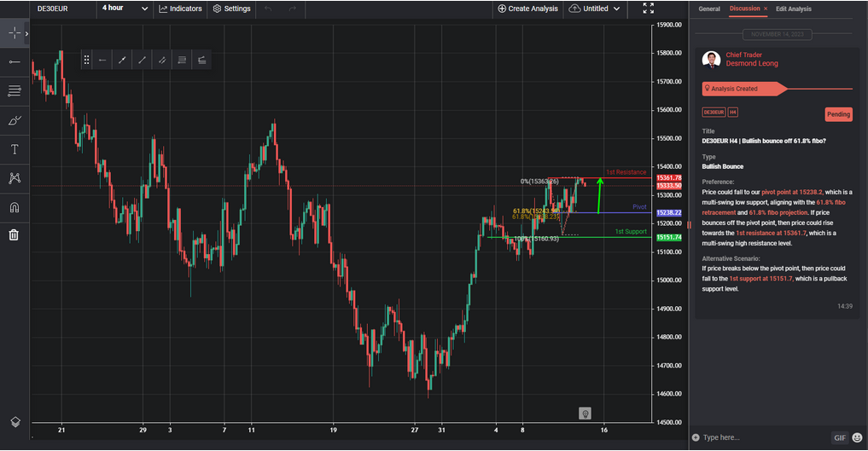Viewport: 868px width, 451px height.
Task: Open the Edit Analysis tab
Action: (x=793, y=9)
